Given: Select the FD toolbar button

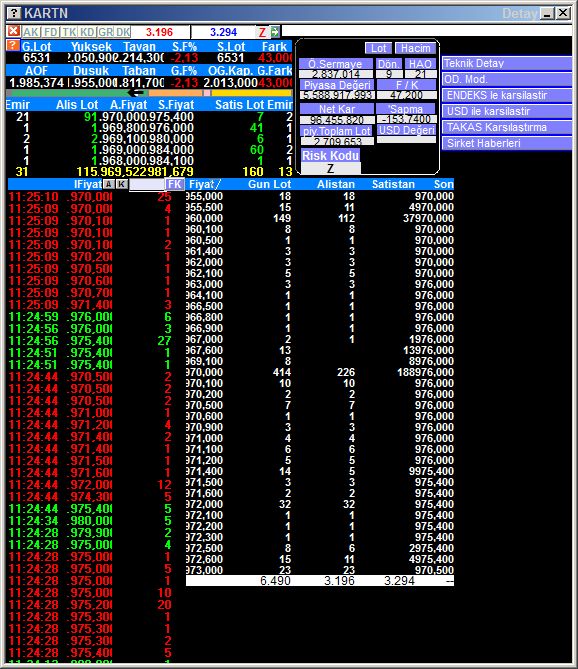Looking at the screenshot, I should tap(51, 32).
